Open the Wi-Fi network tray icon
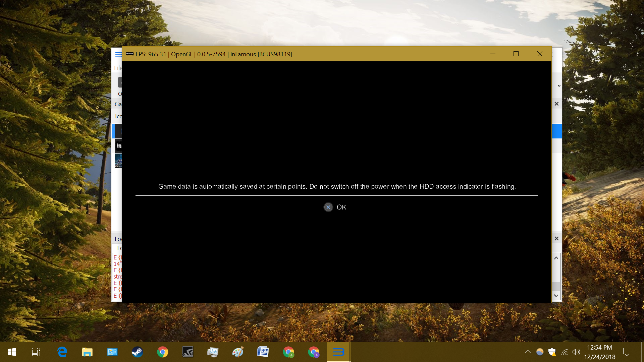This screenshot has width=644, height=362. (x=565, y=352)
